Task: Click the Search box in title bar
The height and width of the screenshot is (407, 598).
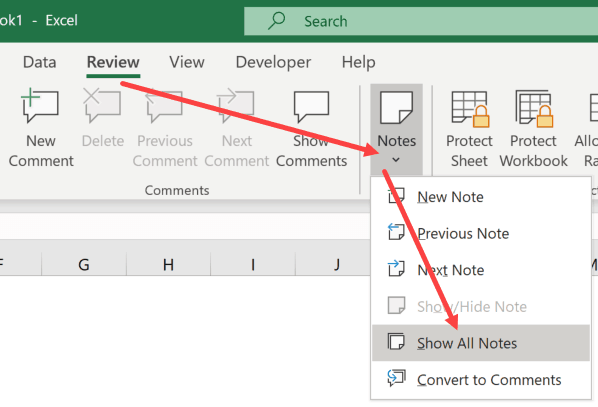Action: point(421,21)
